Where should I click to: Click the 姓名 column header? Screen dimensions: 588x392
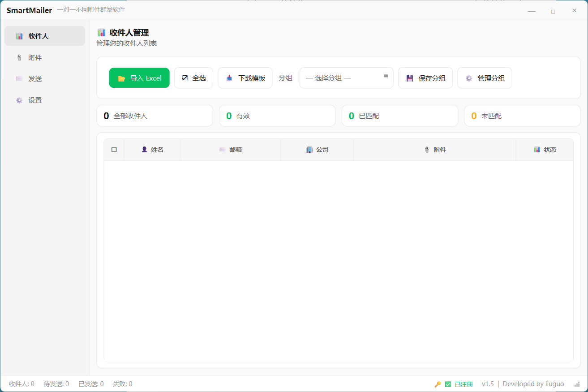pyautogui.click(x=152, y=150)
